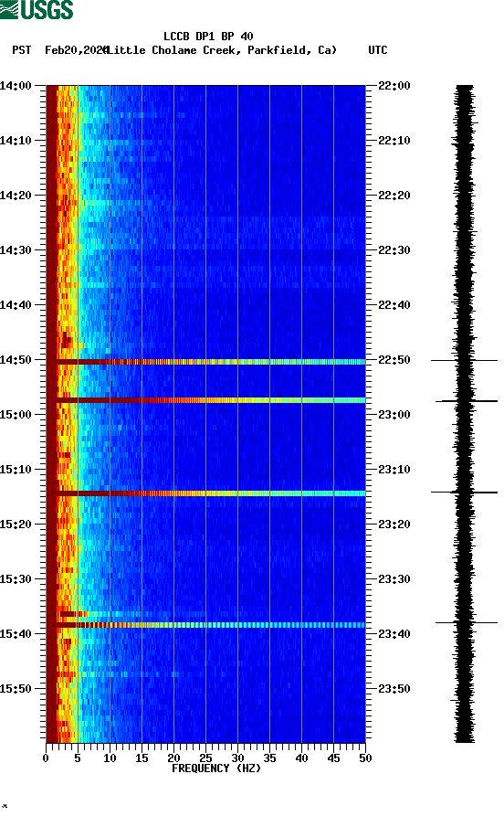
Task: Click the 14:50 PST time label
Action: [x=16, y=360]
